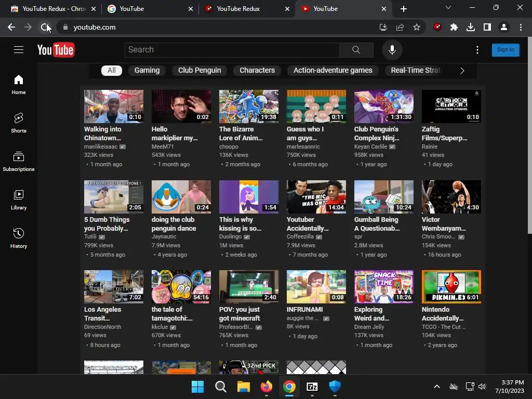Viewport: 532px width, 399px height.
Task: Open the tab search dropdown chevron
Action: (448, 7)
